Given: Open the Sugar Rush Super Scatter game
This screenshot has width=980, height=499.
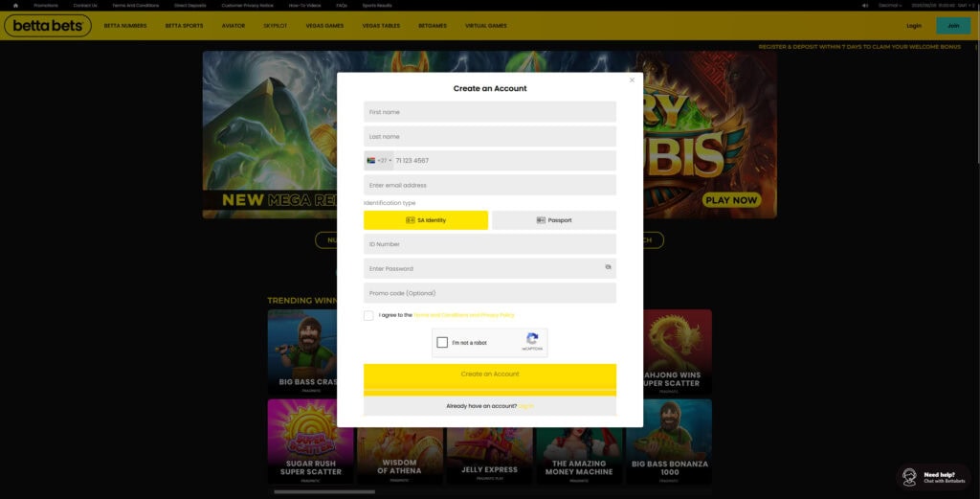Looking at the screenshot, I should coord(311,442).
